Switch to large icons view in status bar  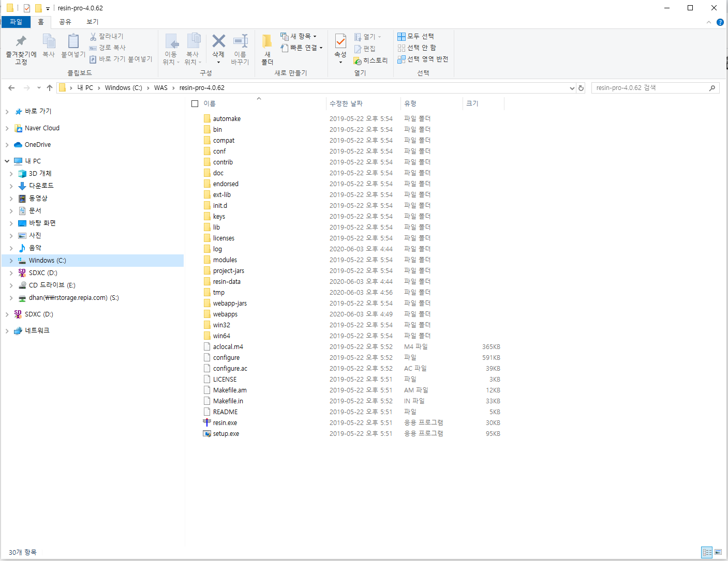click(718, 552)
